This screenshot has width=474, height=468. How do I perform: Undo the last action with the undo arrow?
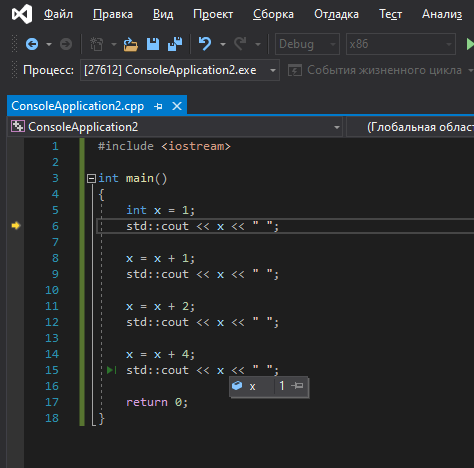tap(205, 44)
